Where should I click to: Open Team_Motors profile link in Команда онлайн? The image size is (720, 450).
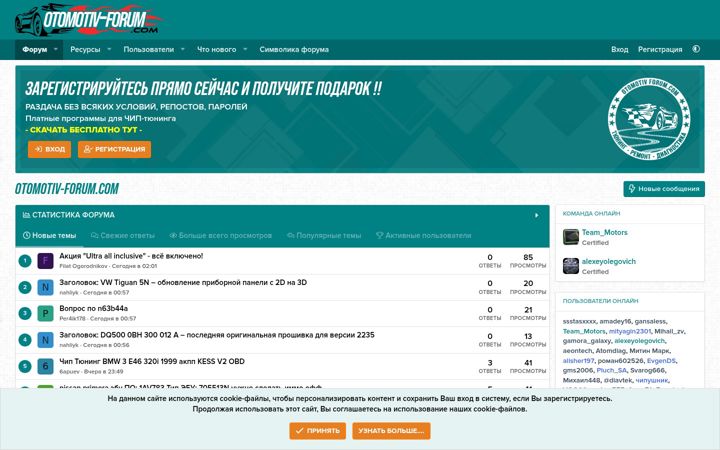click(x=604, y=232)
